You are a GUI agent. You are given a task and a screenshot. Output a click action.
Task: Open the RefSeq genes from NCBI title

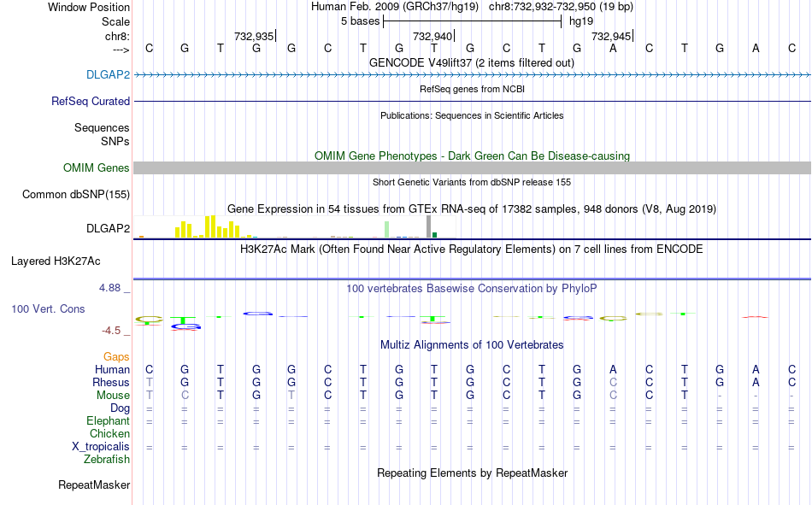coord(472,89)
